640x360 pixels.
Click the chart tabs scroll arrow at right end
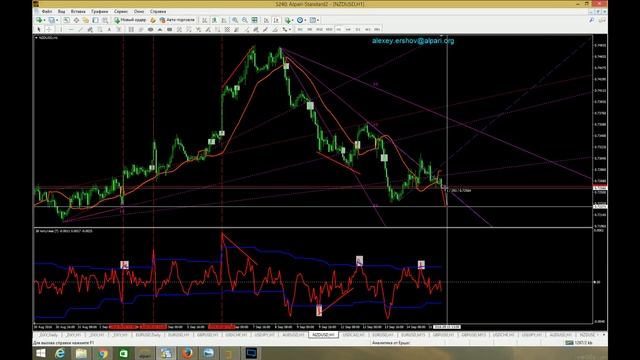(604, 335)
